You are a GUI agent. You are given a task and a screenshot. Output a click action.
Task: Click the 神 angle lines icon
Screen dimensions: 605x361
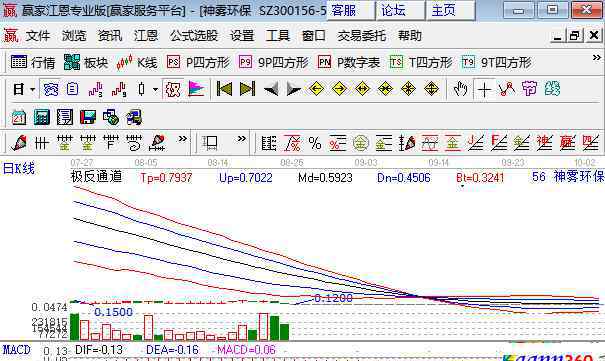pos(544,143)
